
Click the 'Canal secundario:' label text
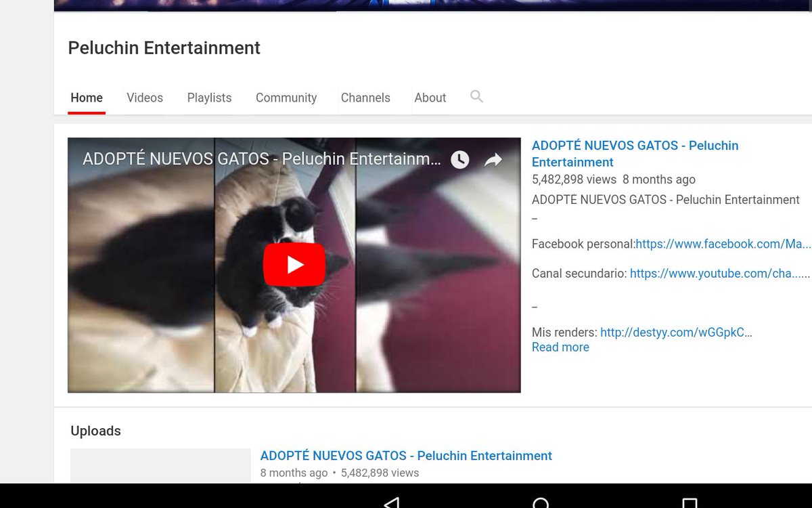point(579,274)
